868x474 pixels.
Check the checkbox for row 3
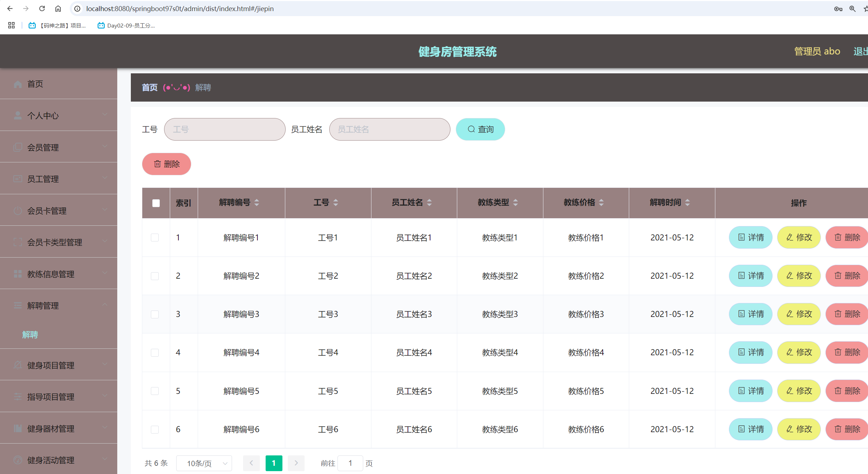tap(155, 314)
